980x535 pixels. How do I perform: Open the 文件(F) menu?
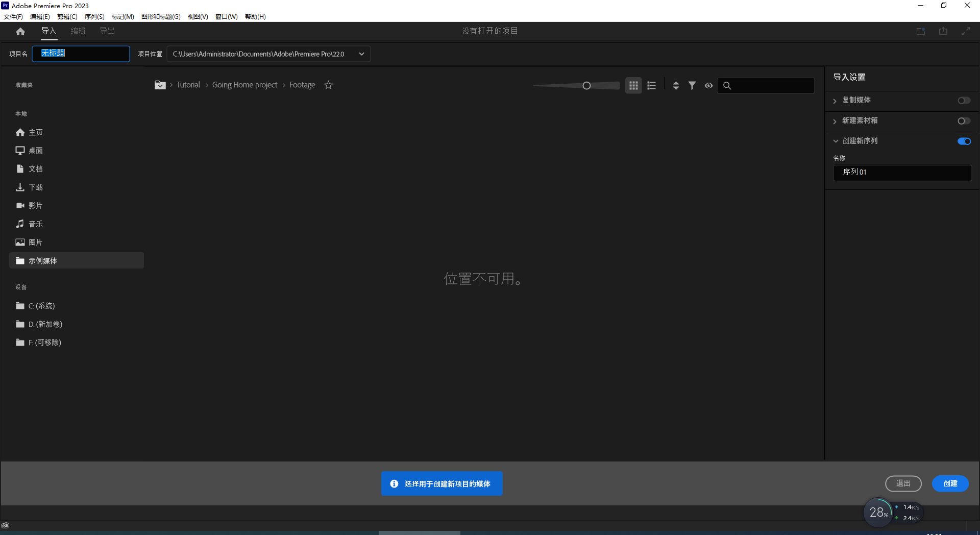tap(13, 16)
